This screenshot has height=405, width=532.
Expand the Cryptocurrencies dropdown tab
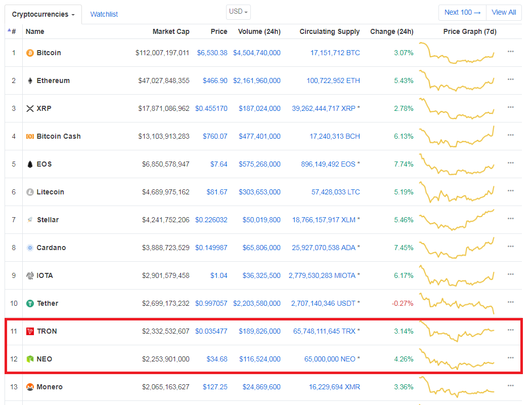[x=43, y=14]
